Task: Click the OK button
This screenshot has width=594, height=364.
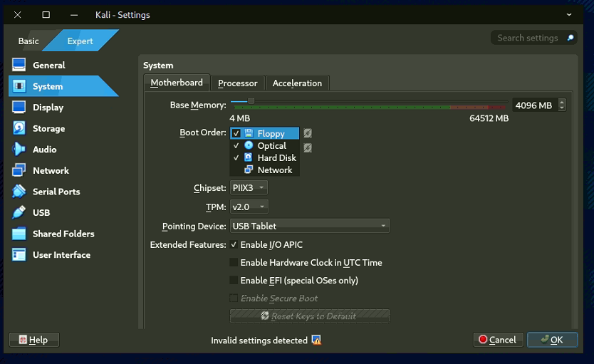Action: [551, 340]
